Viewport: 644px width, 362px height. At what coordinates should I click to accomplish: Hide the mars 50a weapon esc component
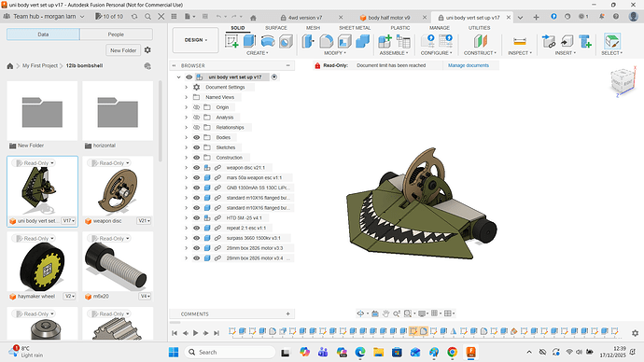coord(196,177)
